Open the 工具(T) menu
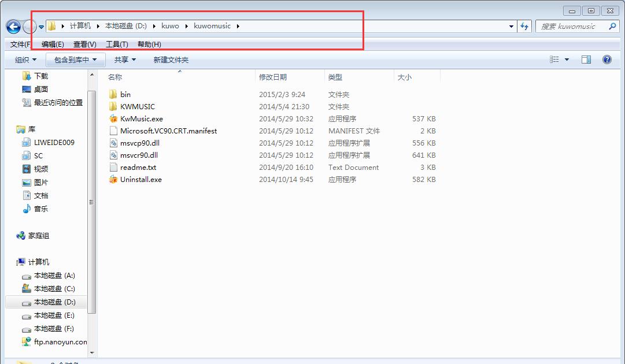This screenshot has height=364, width=625. (x=117, y=44)
